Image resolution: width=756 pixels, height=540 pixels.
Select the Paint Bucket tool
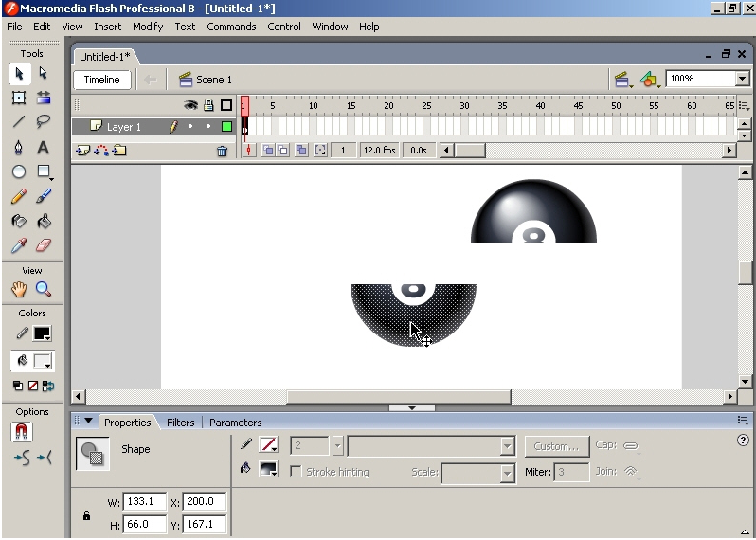44,222
